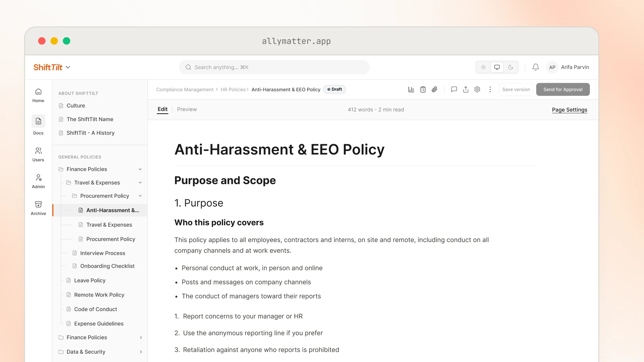Click the notifications bell icon
The width and height of the screenshot is (644, 362).
coord(536,67)
